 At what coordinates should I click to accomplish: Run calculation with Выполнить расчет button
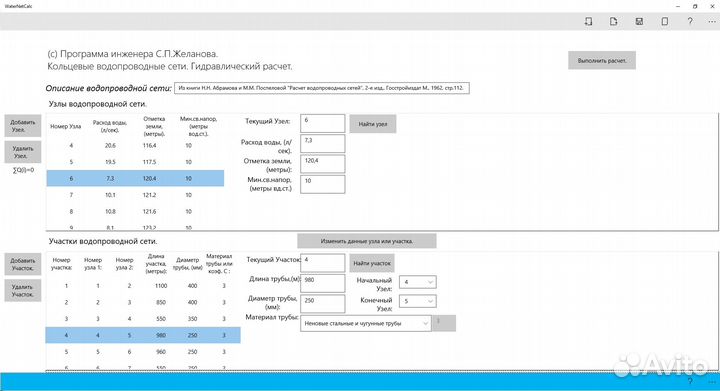(x=602, y=60)
